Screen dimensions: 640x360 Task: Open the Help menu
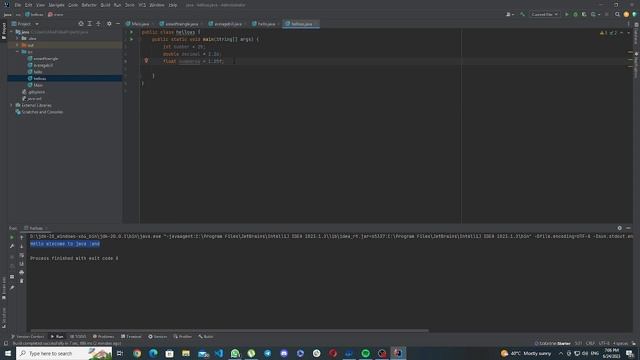[x=173, y=5]
